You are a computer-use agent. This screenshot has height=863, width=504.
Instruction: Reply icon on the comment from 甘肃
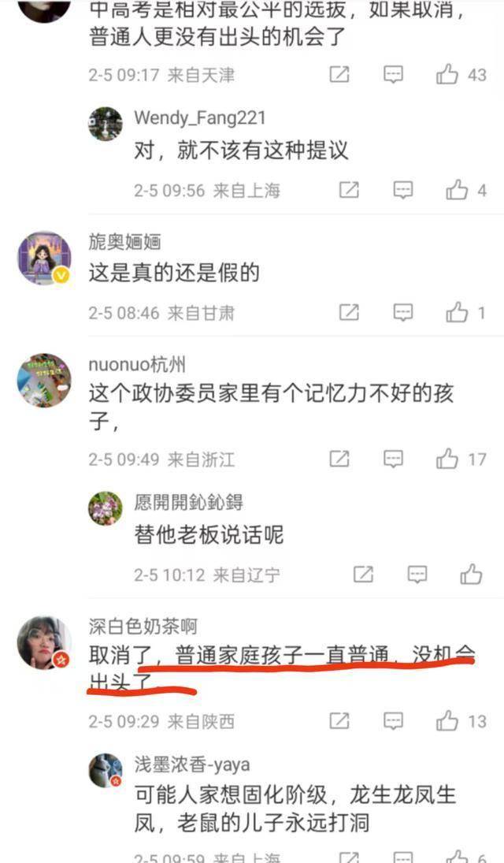pyautogui.click(x=403, y=313)
